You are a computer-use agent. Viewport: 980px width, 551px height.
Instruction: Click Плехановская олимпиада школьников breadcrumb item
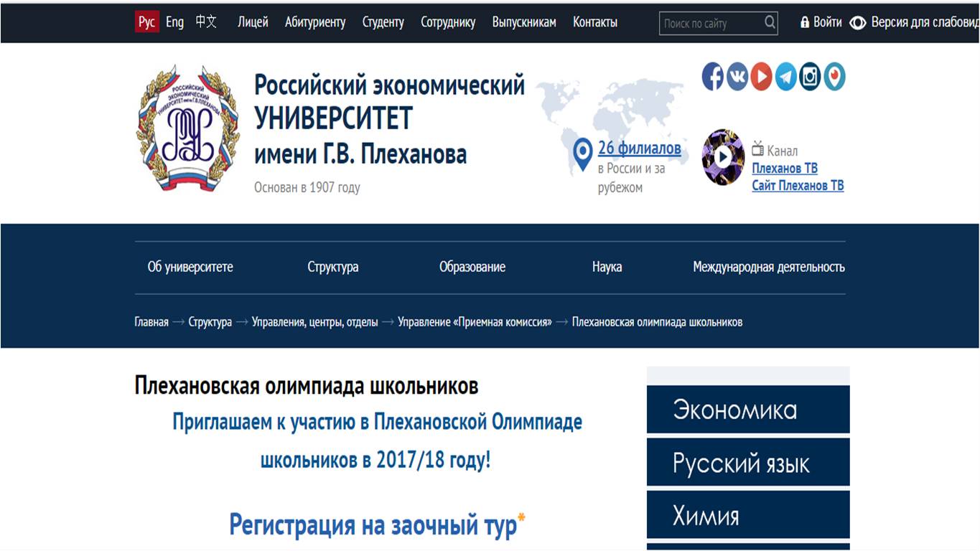657,322
